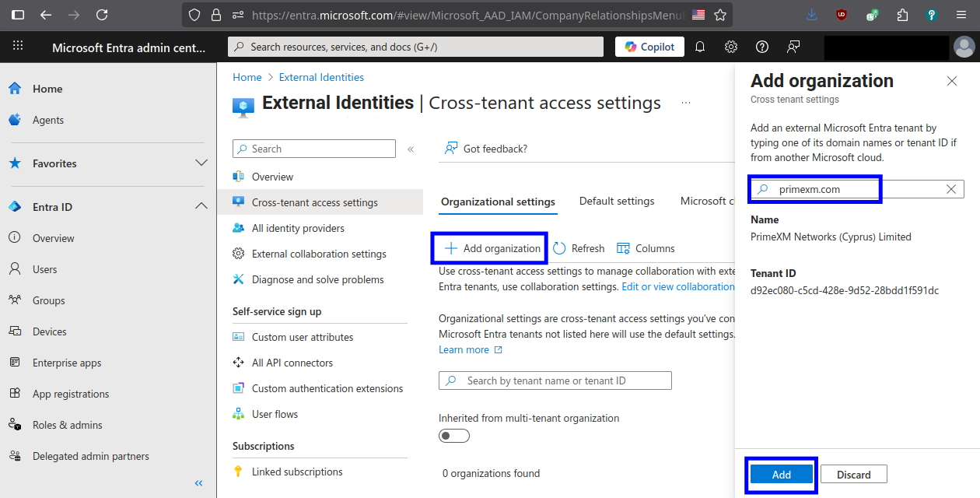The height and width of the screenshot is (498, 980).
Task: Select the Tenant ID value text
Action: 845,290
